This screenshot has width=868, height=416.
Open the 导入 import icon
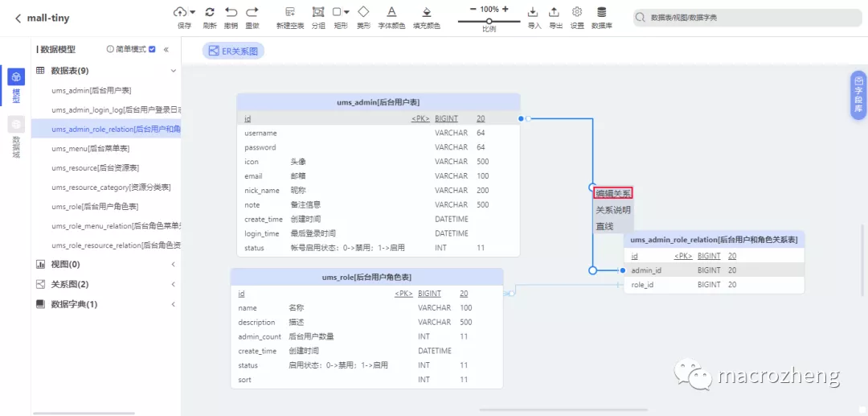click(x=534, y=13)
